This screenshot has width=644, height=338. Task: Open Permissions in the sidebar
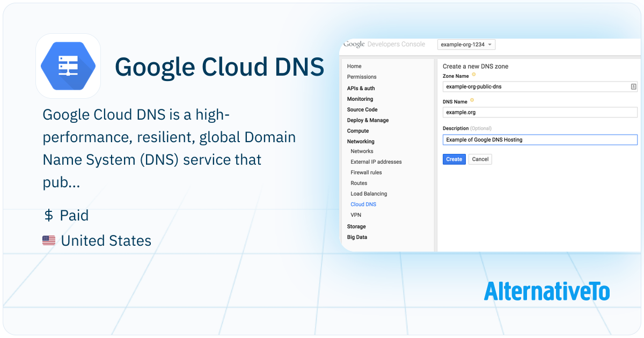tap(362, 77)
